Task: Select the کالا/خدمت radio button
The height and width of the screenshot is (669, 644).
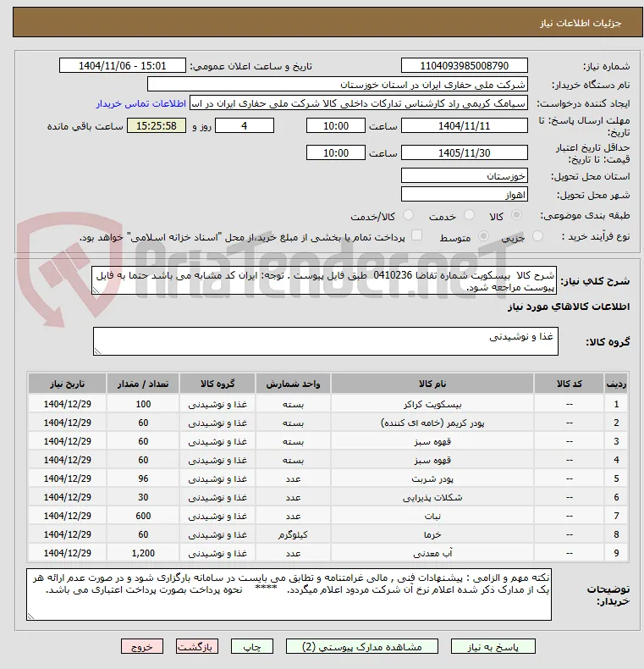Action: [x=408, y=215]
